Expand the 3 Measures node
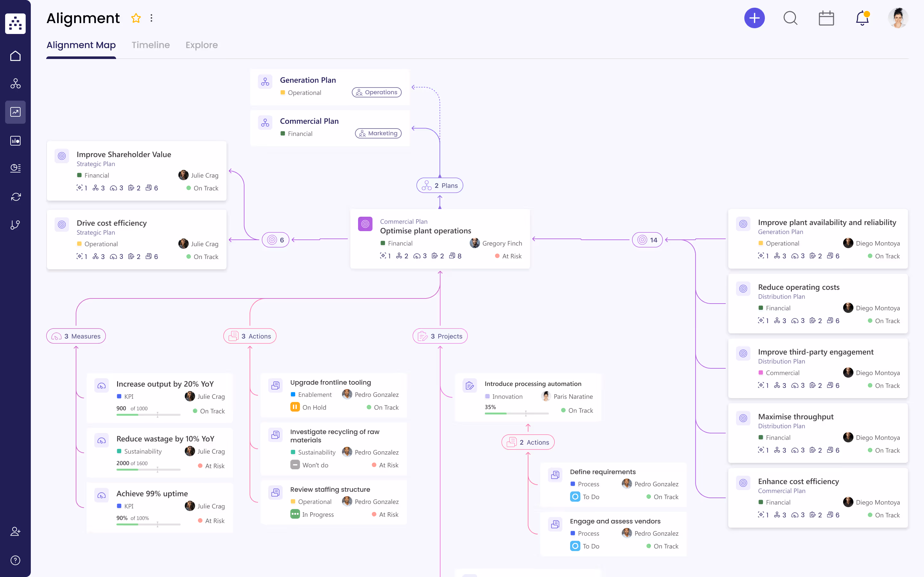The width and height of the screenshot is (924, 577). coord(76,336)
